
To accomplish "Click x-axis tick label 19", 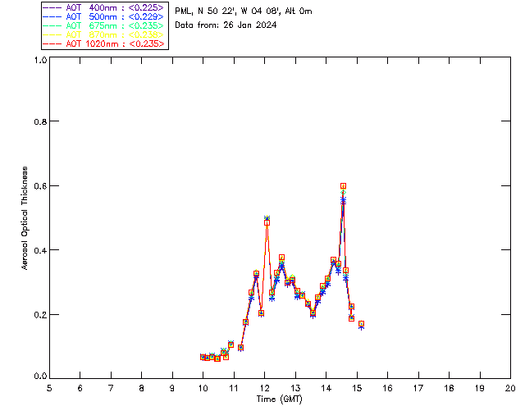I will [480, 388].
